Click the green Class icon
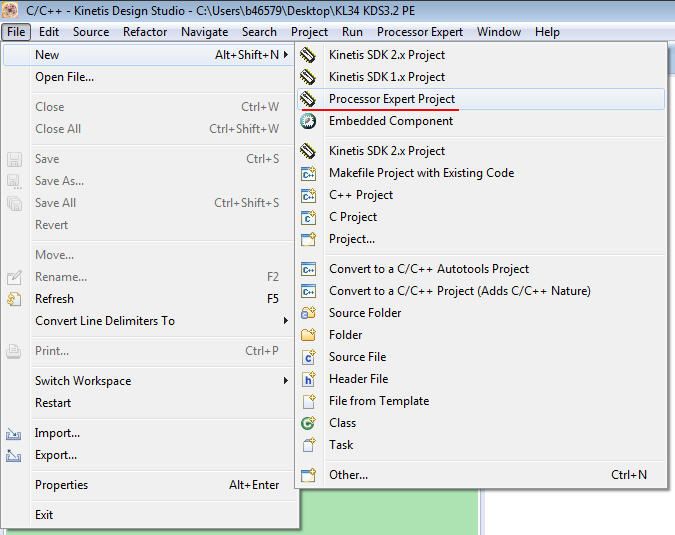675x535 pixels. click(x=308, y=423)
